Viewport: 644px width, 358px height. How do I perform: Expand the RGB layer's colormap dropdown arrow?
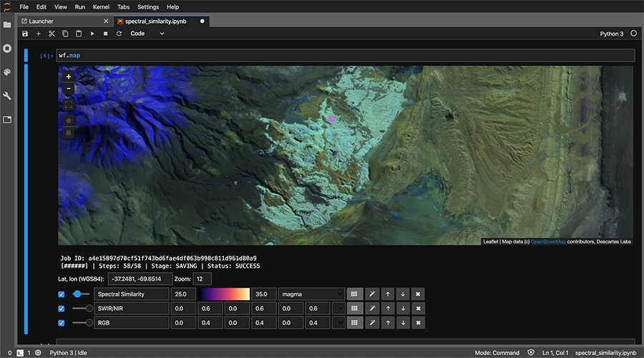(338, 323)
